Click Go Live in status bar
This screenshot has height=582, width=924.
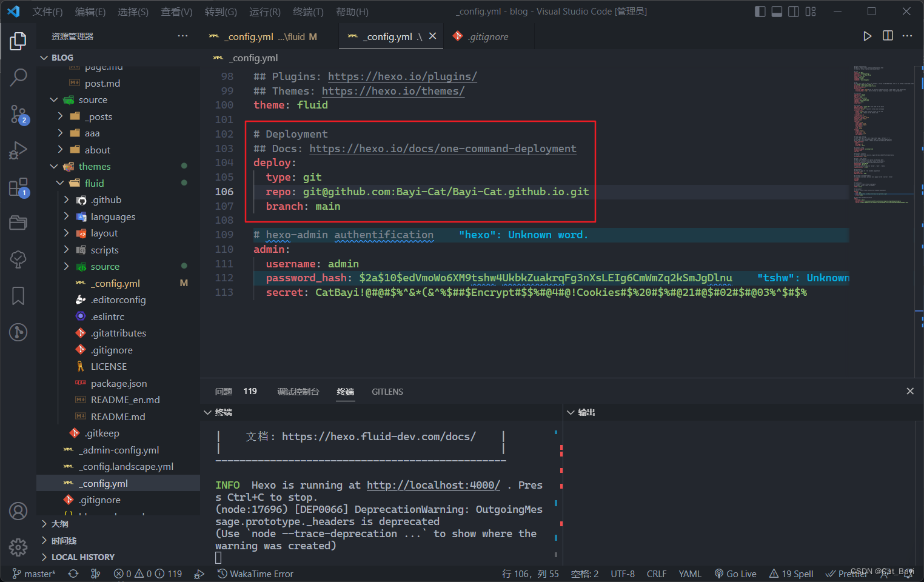click(735, 574)
